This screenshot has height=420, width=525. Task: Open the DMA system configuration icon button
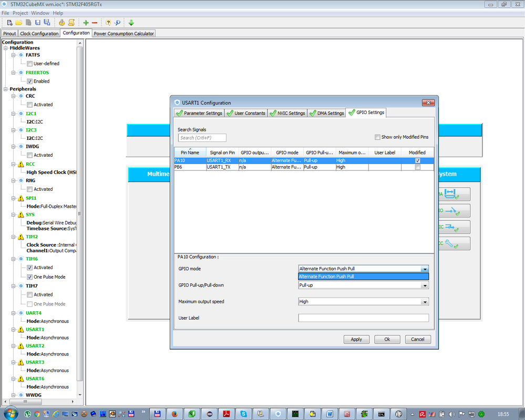coord(455,194)
